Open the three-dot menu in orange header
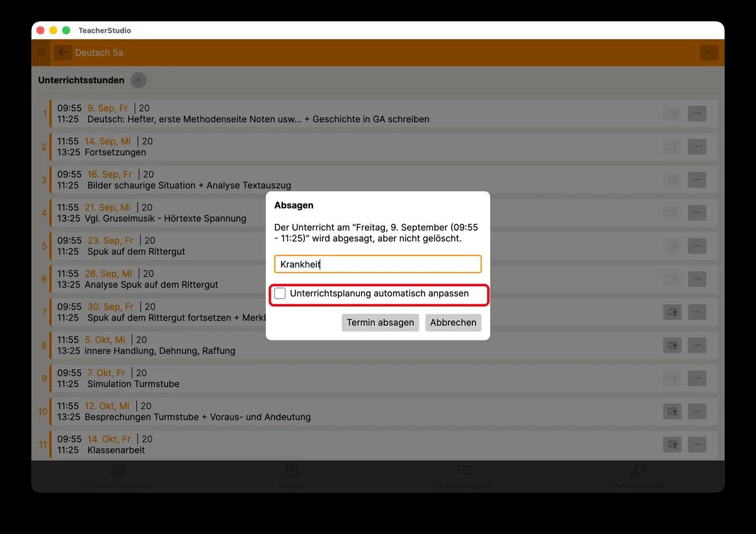Screen dimensions: 756x534 [709, 52]
